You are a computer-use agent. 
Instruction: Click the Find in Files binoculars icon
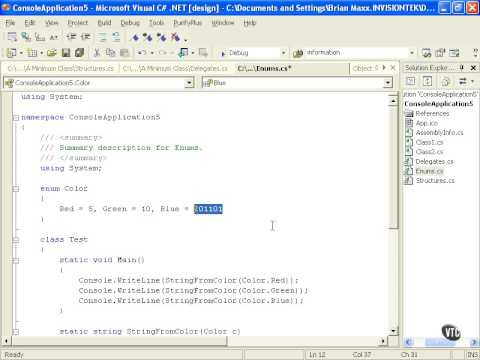(298, 53)
